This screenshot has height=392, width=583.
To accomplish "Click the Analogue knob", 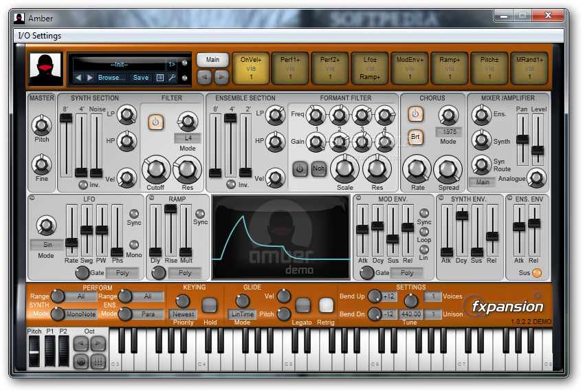I will pos(536,178).
